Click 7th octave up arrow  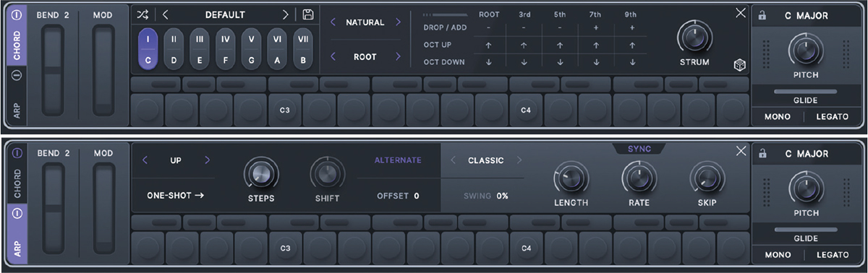click(x=595, y=45)
